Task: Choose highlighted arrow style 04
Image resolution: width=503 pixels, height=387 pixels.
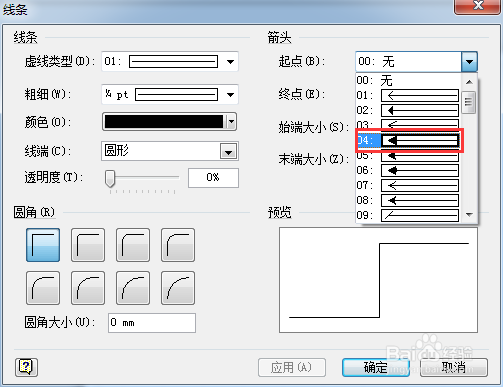Action: click(408, 140)
